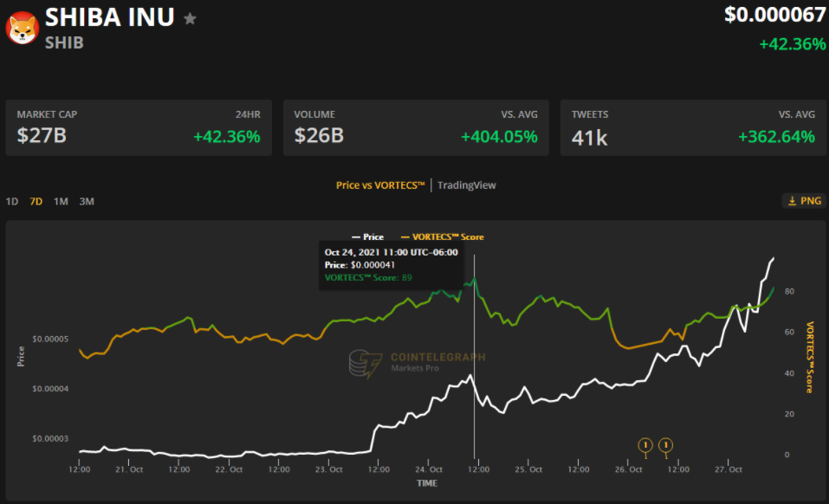Star SHIBA INU as a favorite
Viewport: 829px width, 504px height.
click(191, 19)
